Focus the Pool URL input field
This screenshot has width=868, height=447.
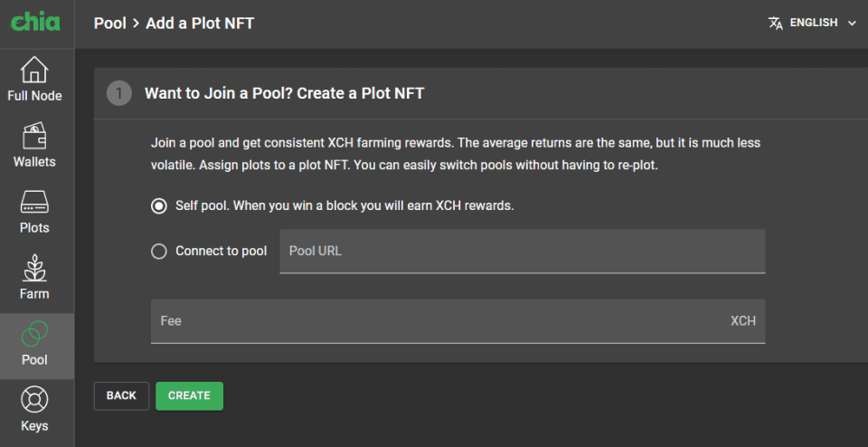pos(522,252)
